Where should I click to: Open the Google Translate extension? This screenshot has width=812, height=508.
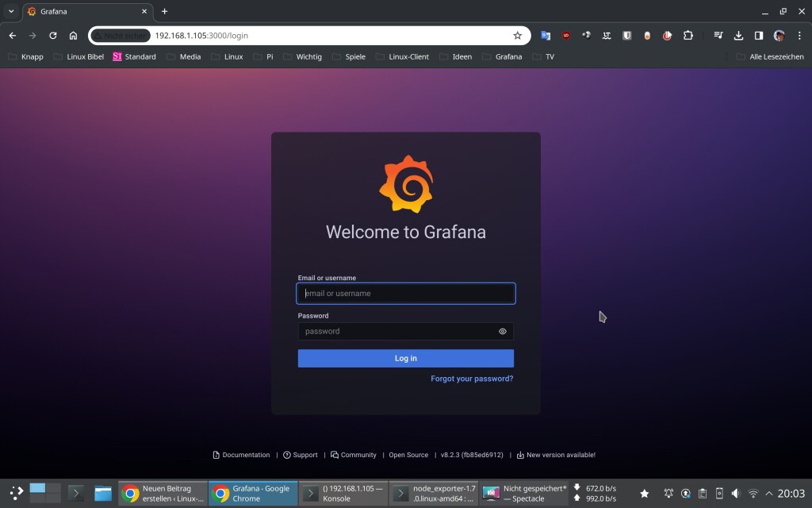pos(546,35)
